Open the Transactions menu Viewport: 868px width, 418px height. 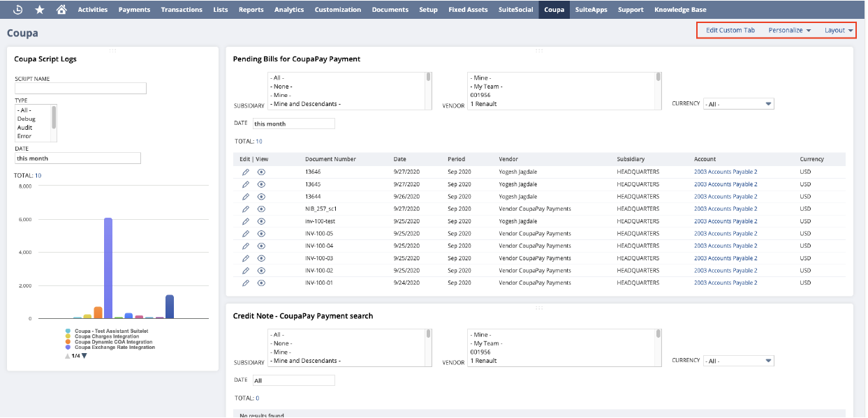pyautogui.click(x=182, y=10)
